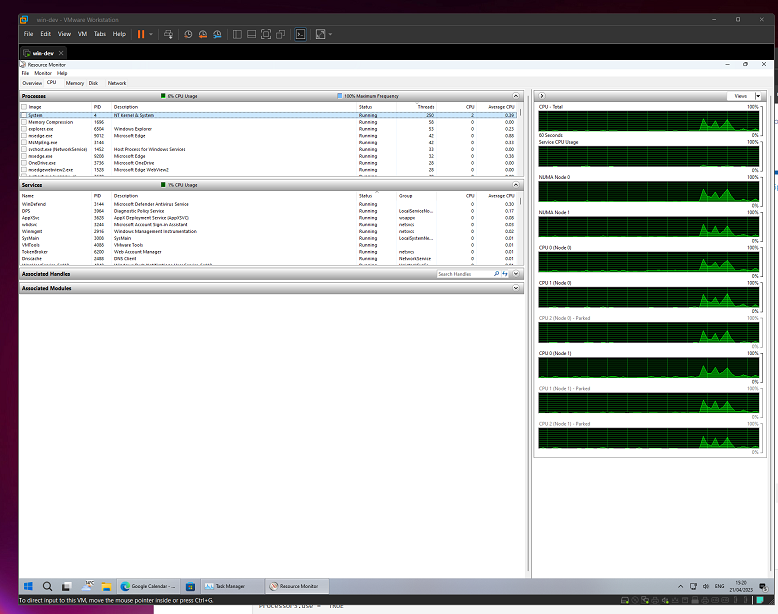Click the search magnifier icon in Associated Handles
Viewport: 778px width, 614px height.
(x=496, y=273)
